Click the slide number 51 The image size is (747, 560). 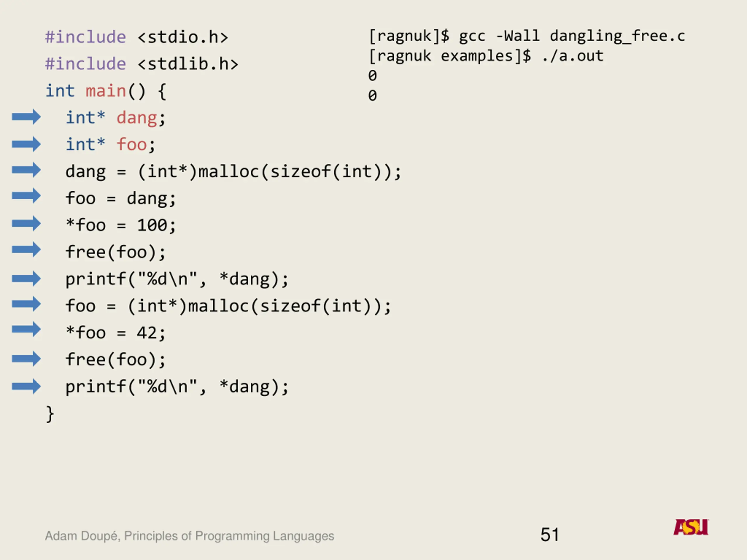(550, 535)
